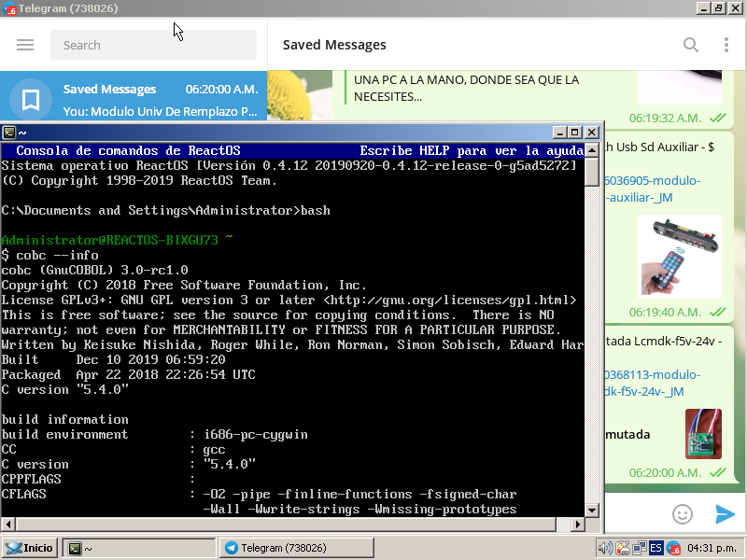The width and height of the screenshot is (747, 560).
Task: Click the ES keyboard language indicator
Action: click(655, 548)
